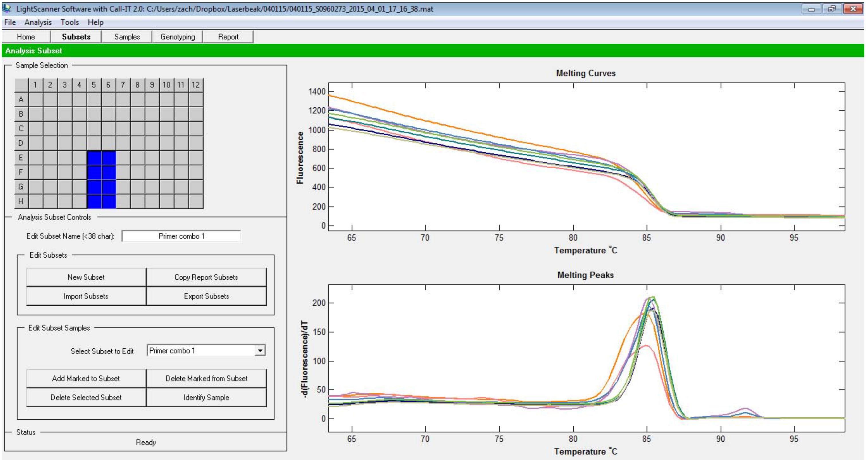Switch to the Subsets tab
868x464 pixels.
point(76,37)
